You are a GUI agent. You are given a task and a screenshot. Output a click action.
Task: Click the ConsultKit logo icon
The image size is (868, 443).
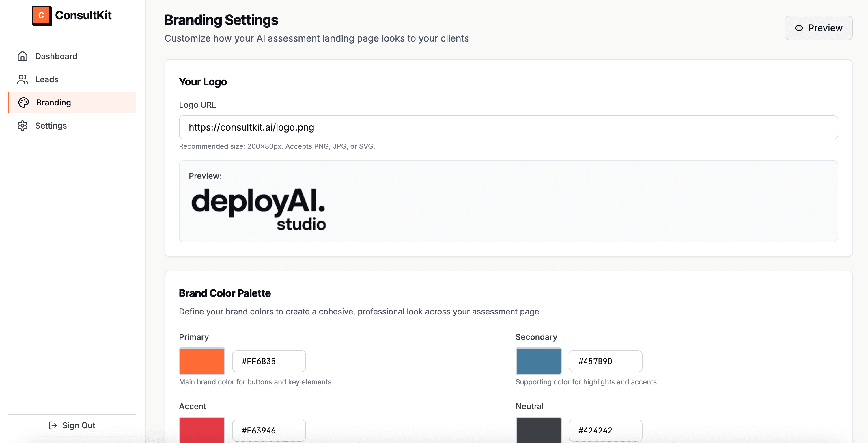click(x=41, y=15)
